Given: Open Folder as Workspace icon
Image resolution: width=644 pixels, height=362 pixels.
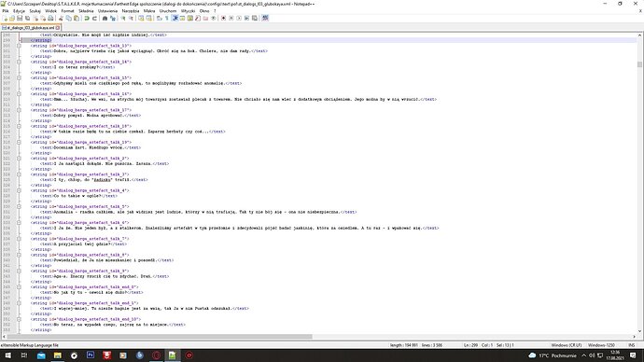Looking at the screenshot, I should (205, 19).
